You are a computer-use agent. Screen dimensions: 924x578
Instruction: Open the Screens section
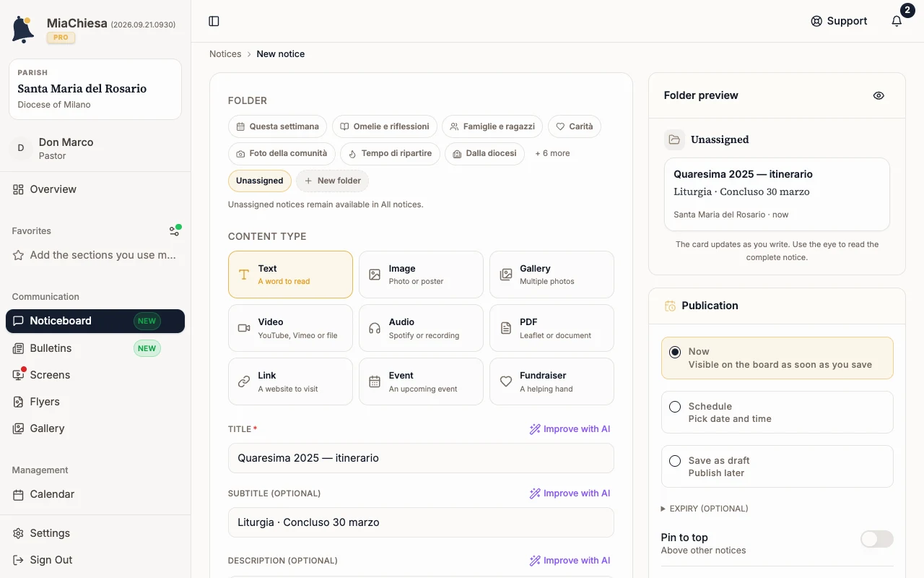coord(95,375)
